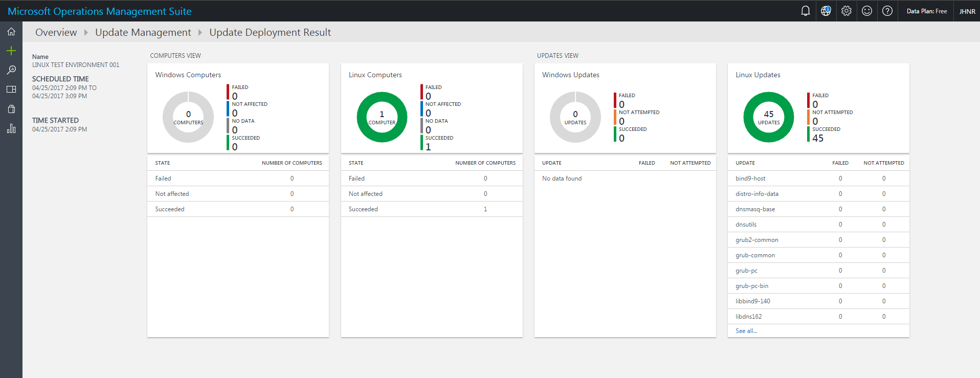Go to Overview breadcrumb
980x378 pixels.
click(56, 32)
